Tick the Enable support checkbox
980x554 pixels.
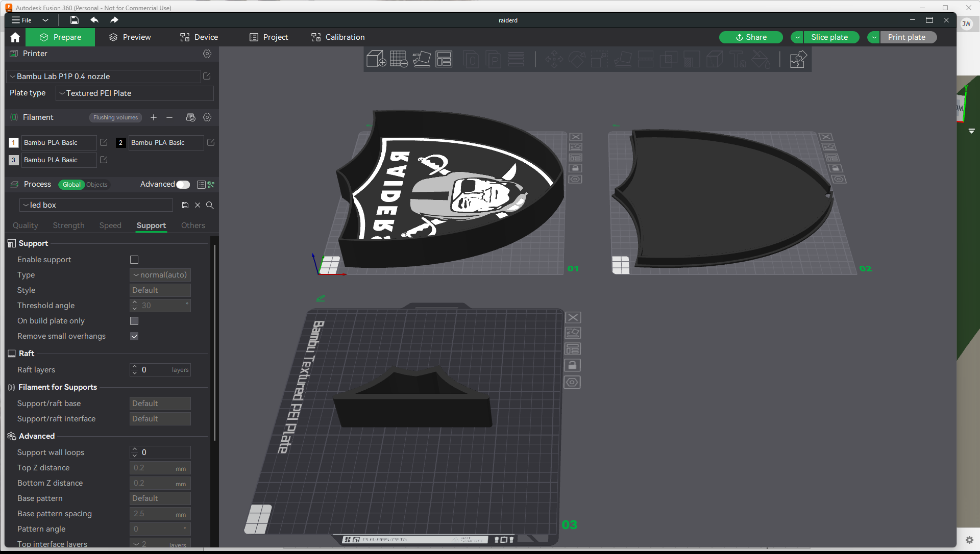click(134, 260)
